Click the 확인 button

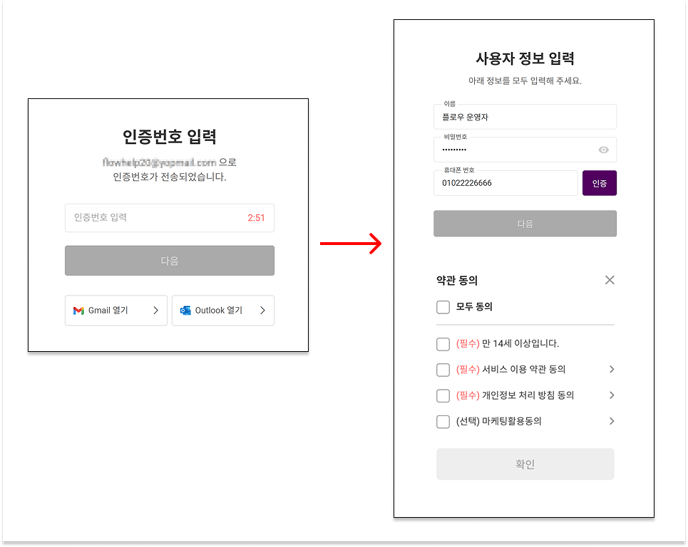pos(525,464)
